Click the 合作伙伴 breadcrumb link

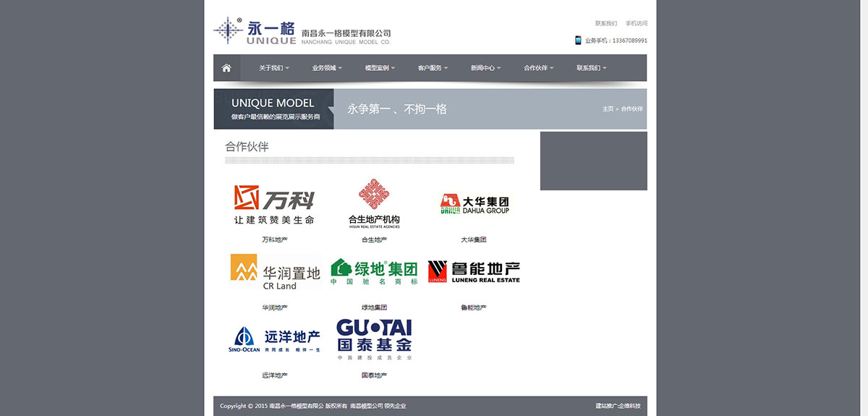pos(631,109)
